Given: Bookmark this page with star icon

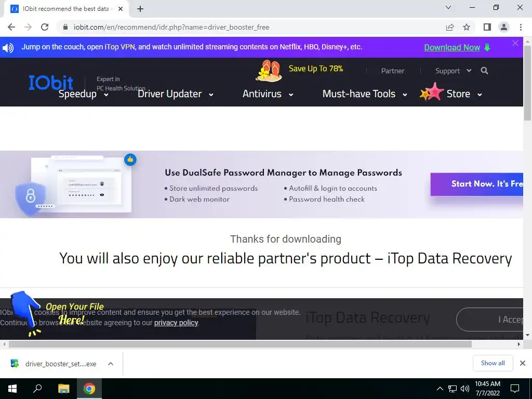Looking at the screenshot, I should [467, 27].
